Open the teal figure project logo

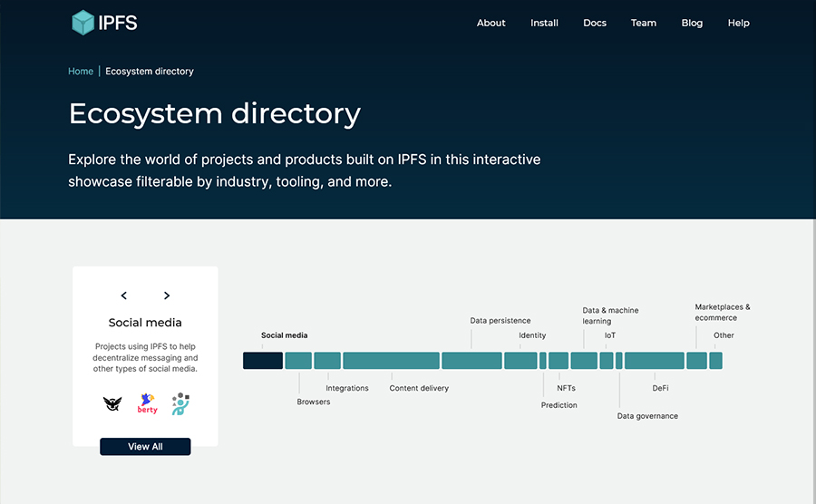click(x=180, y=403)
